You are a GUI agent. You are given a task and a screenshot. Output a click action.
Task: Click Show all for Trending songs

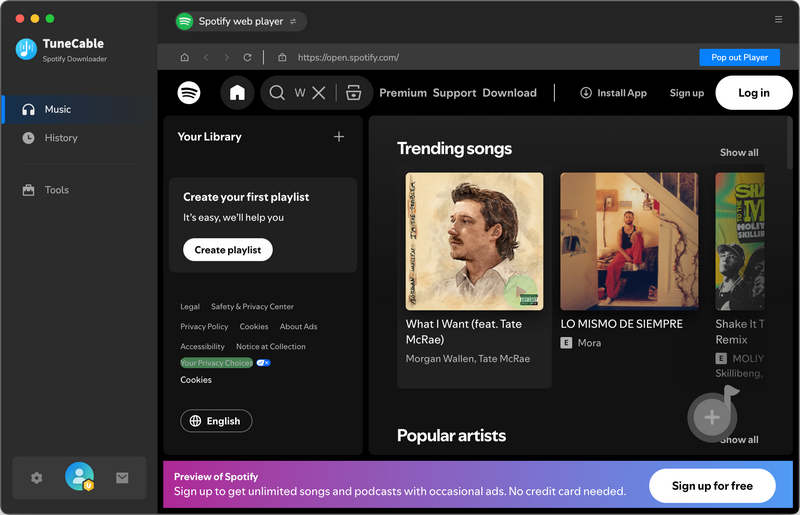pyautogui.click(x=739, y=153)
